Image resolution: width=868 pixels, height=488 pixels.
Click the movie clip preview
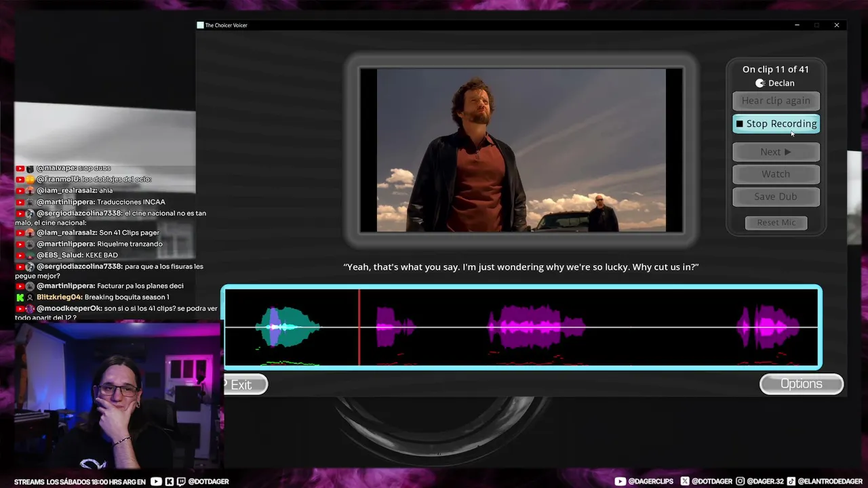point(521,150)
